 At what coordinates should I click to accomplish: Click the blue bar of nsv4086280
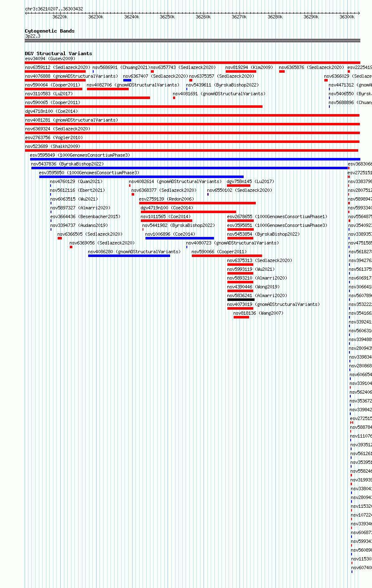(x=129, y=256)
